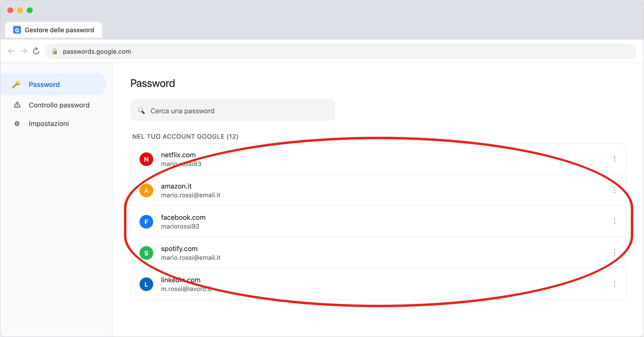Open the facebook.com password entry
This screenshot has height=337, width=644.
pyautogui.click(x=378, y=222)
